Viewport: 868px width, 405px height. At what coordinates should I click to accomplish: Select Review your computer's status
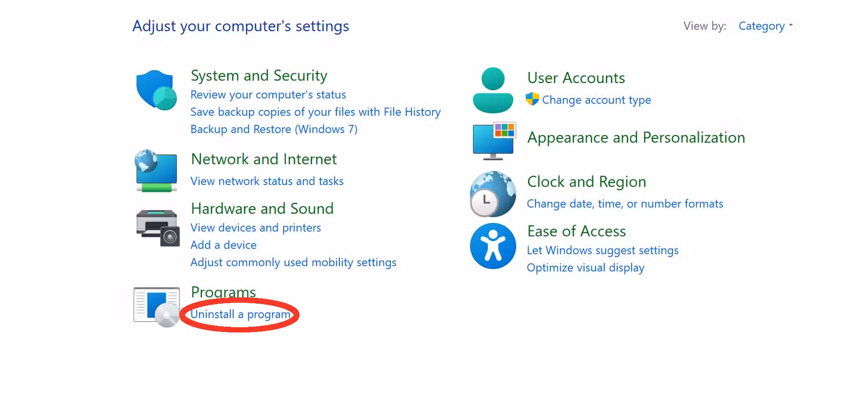268,95
